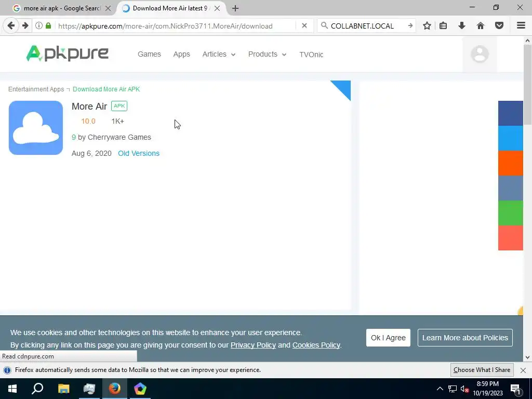Click the search magnifier in the search box
This screenshot has width=532, height=399.
point(324,26)
